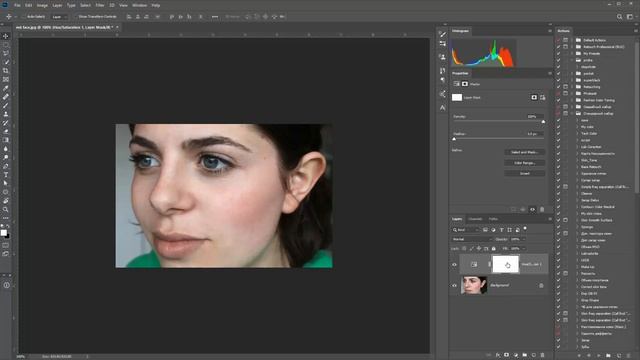Image resolution: width=640 pixels, height=360 pixels.
Task: Select the white layer mask thumbnail
Action: pos(505,264)
